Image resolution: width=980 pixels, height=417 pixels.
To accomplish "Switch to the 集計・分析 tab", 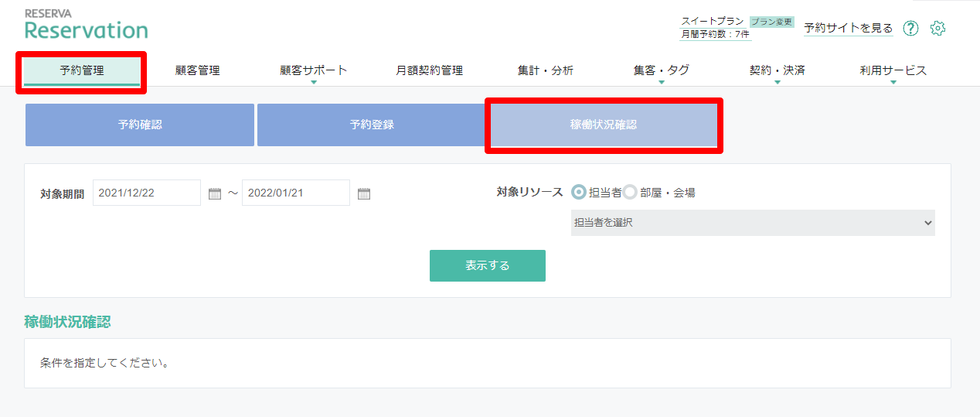I will tap(546, 70).
